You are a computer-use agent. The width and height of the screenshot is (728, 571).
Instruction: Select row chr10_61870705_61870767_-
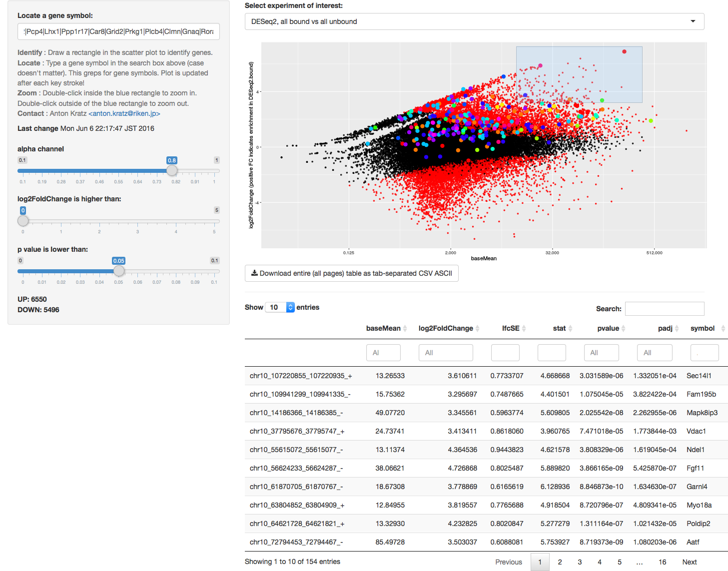(x=486, y=487)
